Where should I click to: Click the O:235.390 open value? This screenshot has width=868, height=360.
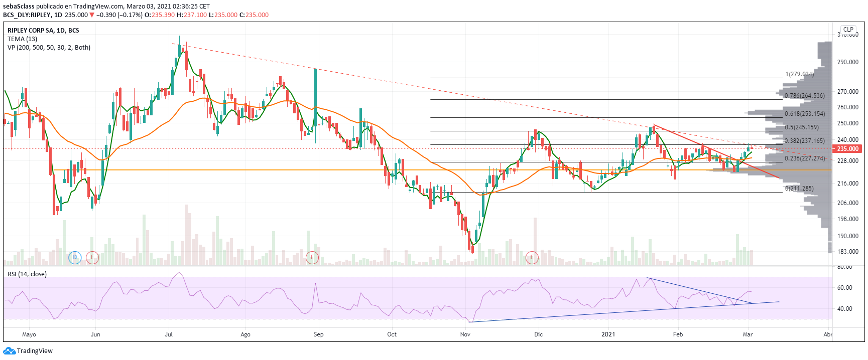click(160, 15)
